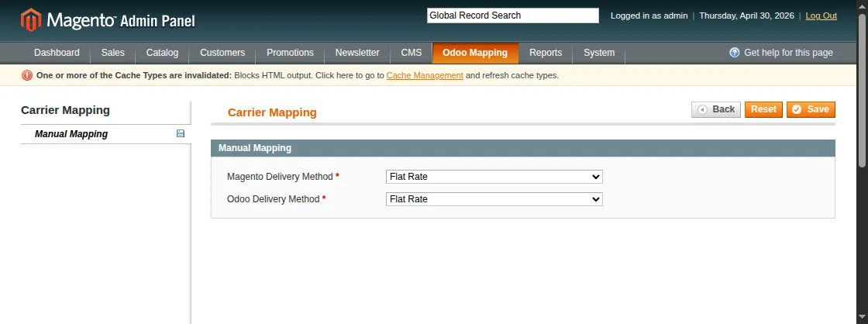Click the Manual Mapping section header
Screen dimensions: 868x324
(x=522, y=148)
